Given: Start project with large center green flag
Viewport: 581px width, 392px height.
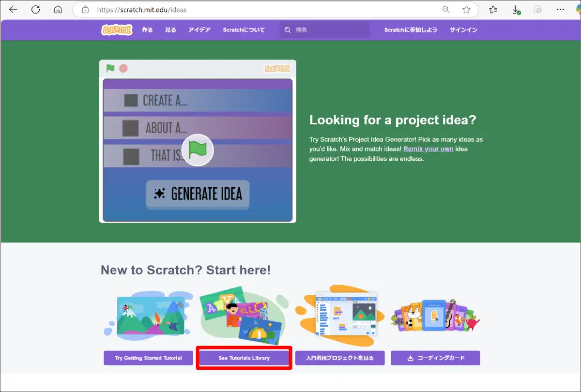Looking at the screenshot, I should point(198,150).
